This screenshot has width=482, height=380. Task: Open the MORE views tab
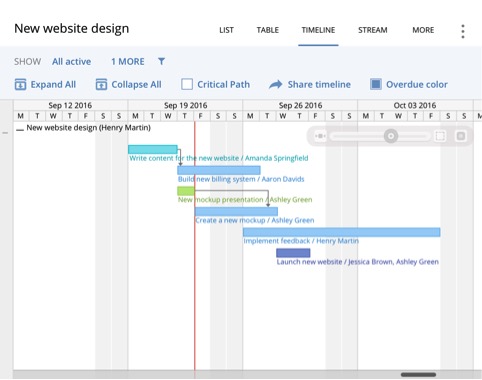point(423,30)
